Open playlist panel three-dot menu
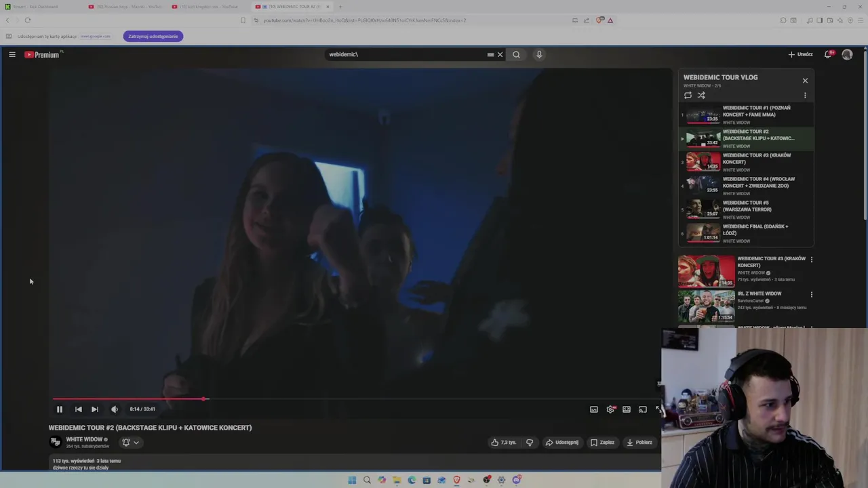 point(805,95)
